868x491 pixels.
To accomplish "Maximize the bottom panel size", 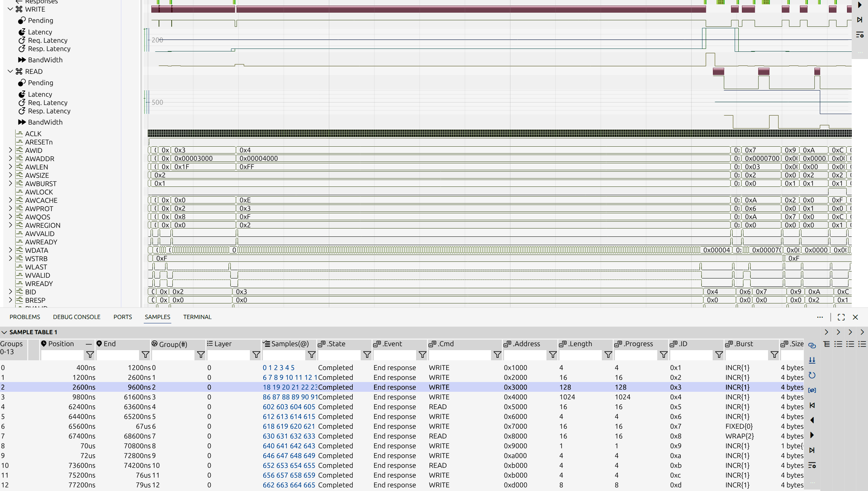I will tap(841, 317).
